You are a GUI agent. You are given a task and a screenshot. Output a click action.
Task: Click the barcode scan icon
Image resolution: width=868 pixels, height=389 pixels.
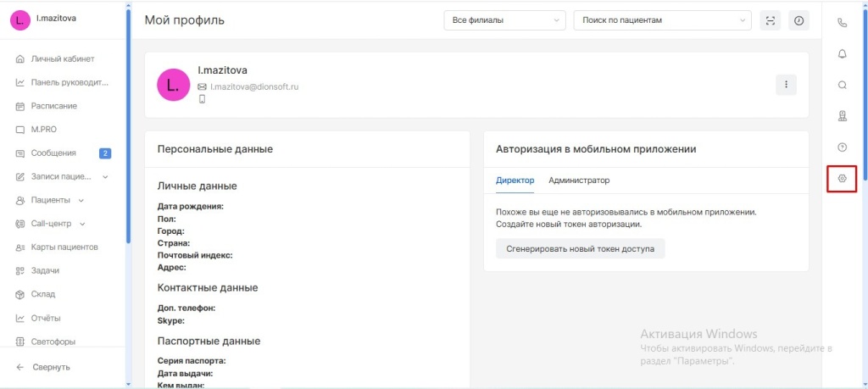[770, 20]
